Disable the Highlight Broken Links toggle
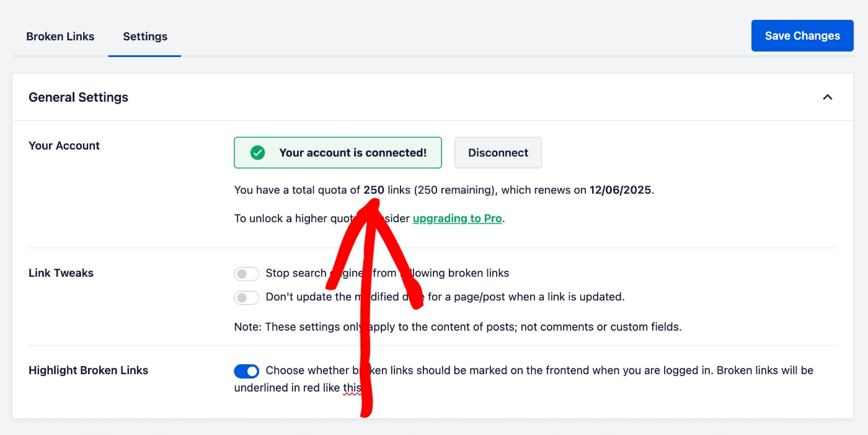The image size is (868, 435). pos(247,370)
